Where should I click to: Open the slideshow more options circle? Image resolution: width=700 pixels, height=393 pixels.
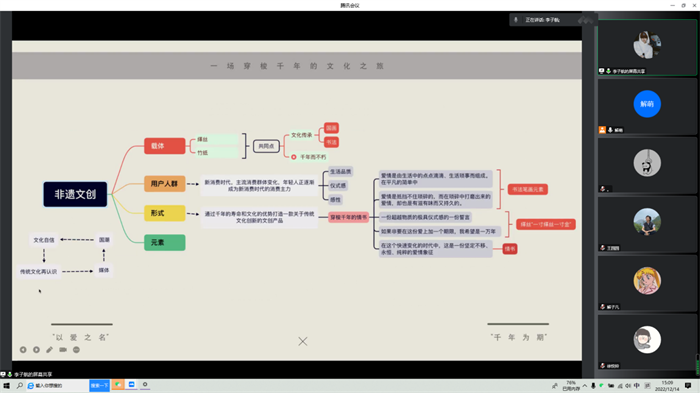(x=76, y=350)
